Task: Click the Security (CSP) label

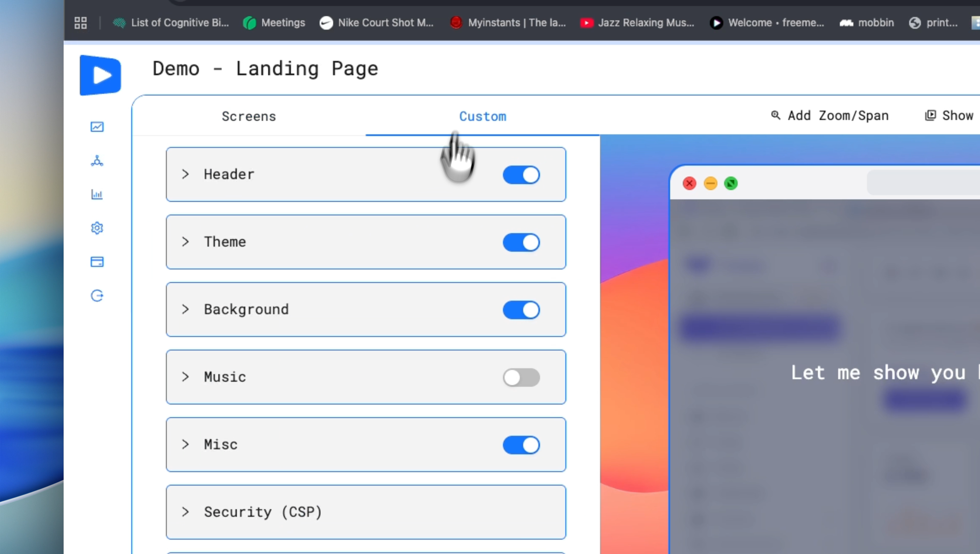Action: [263, 512]
